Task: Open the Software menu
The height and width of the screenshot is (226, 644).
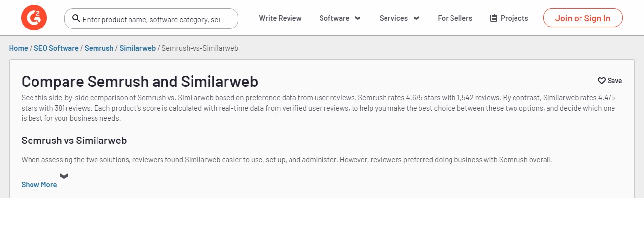Action: pos(334,18)
